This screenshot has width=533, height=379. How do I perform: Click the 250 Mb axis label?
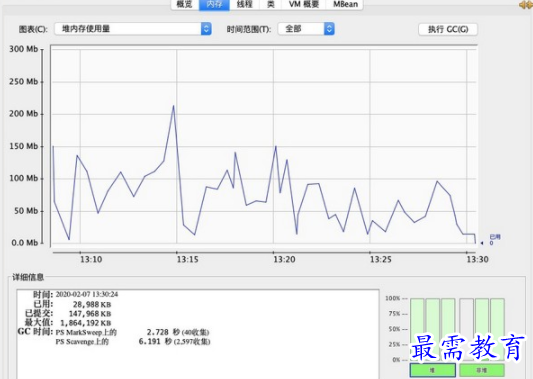coord(23,82)
